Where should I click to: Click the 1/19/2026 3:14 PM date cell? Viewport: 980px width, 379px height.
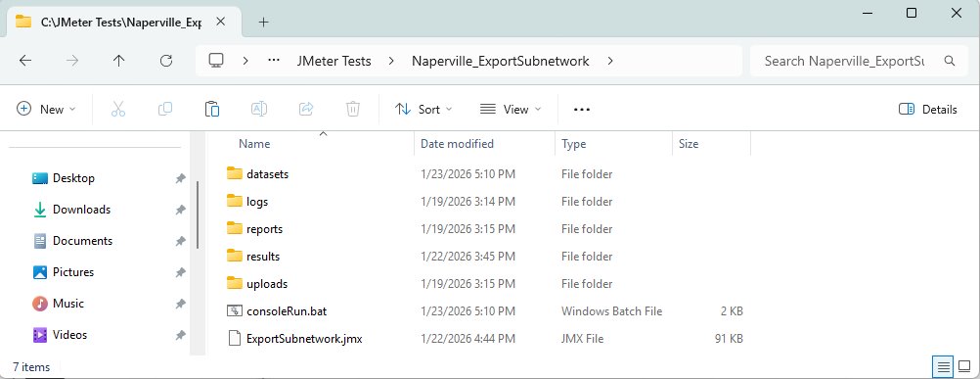click(468, 202)
